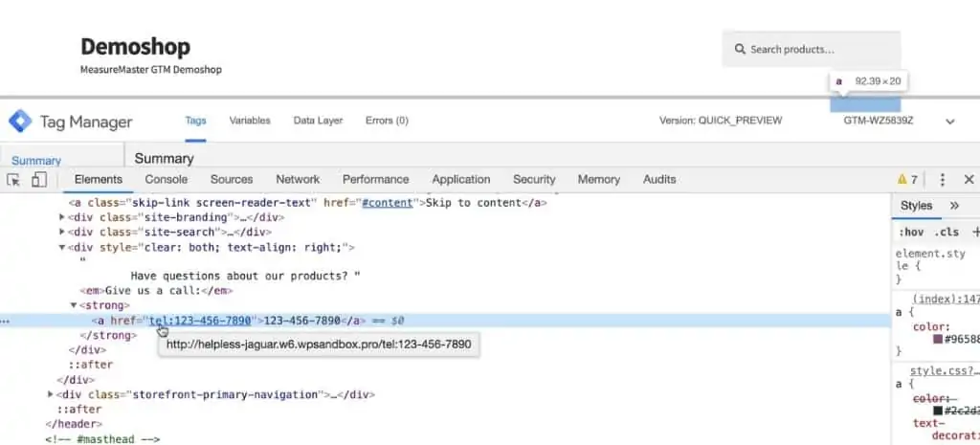
Task: Switch to the Application tab
Action: 461,179
